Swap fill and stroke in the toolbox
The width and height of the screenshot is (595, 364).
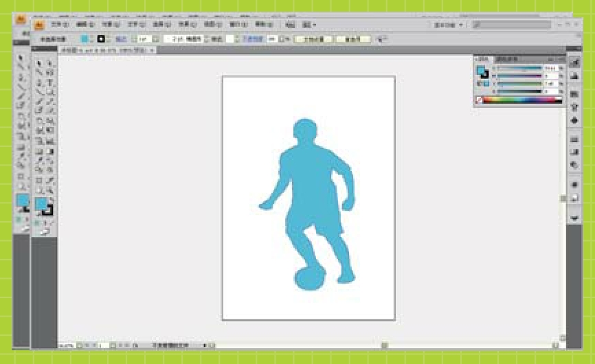tap(51, 199)
